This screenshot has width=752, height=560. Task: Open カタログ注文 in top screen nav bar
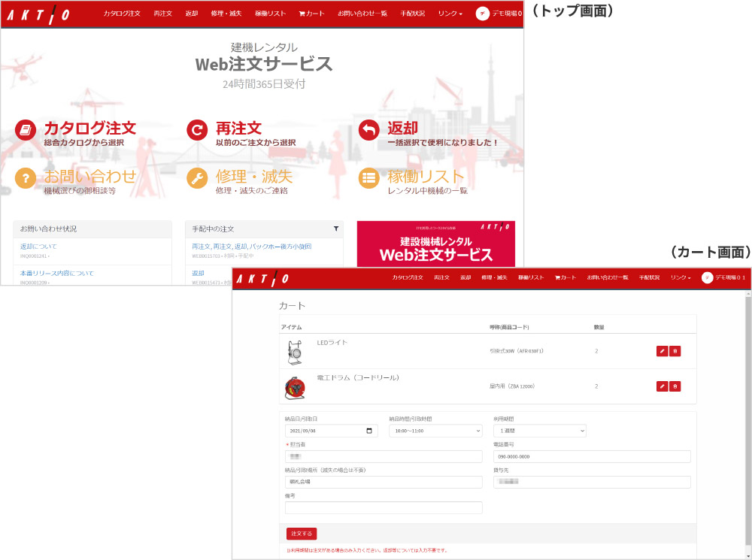coord(122,14)
